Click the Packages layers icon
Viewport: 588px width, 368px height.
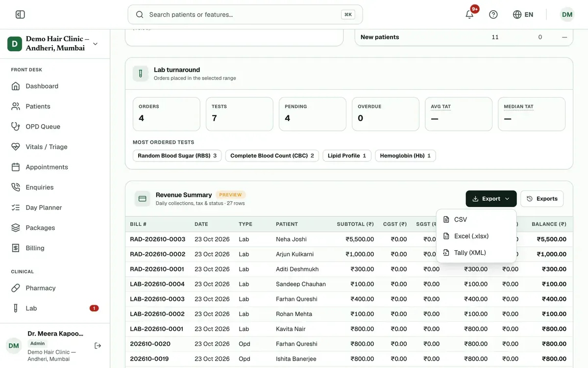[16, 228]
